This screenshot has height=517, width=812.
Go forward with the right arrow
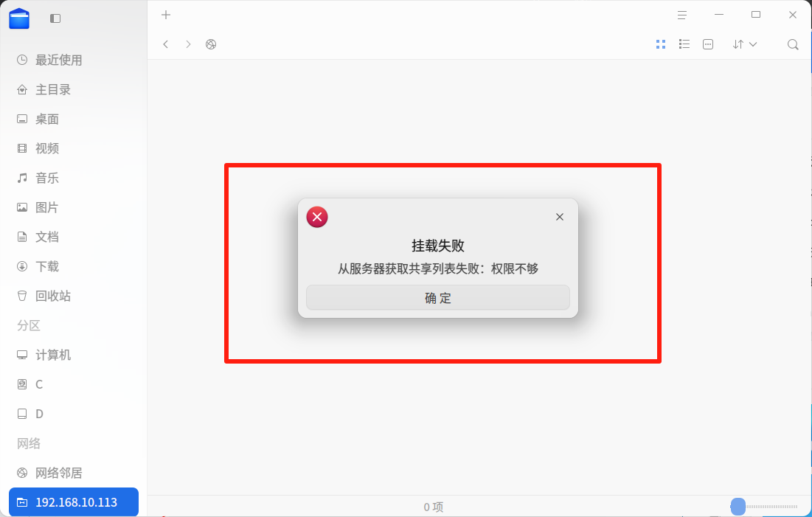tap(189, 44)
